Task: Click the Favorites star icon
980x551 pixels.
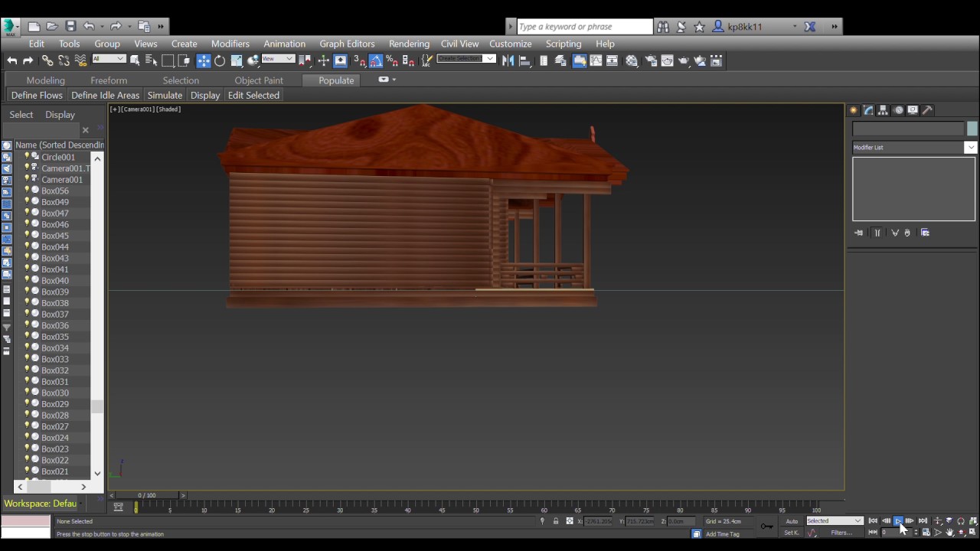Action: pos(699,26)
